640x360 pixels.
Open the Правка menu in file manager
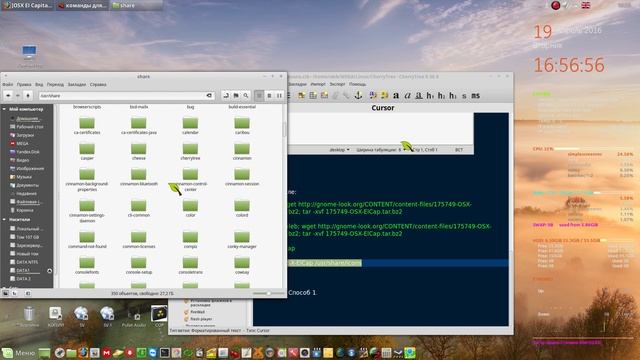point(24,84)
